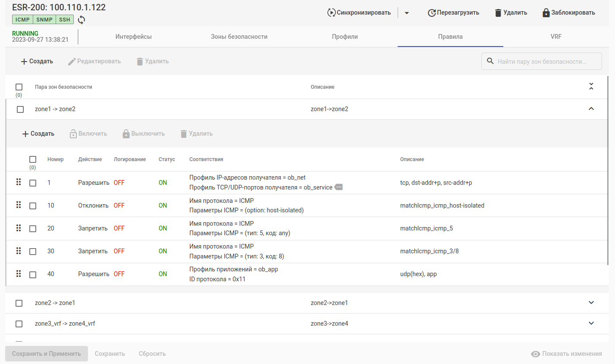Click the eye icon for Показать изменения
Screen dimensions: 615x364
[536, 354]
